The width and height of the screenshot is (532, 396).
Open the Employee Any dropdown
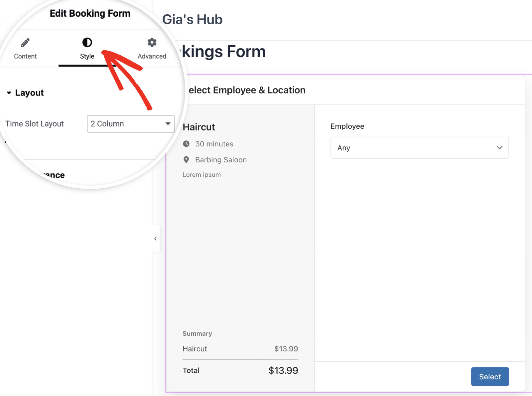[420, 148]
